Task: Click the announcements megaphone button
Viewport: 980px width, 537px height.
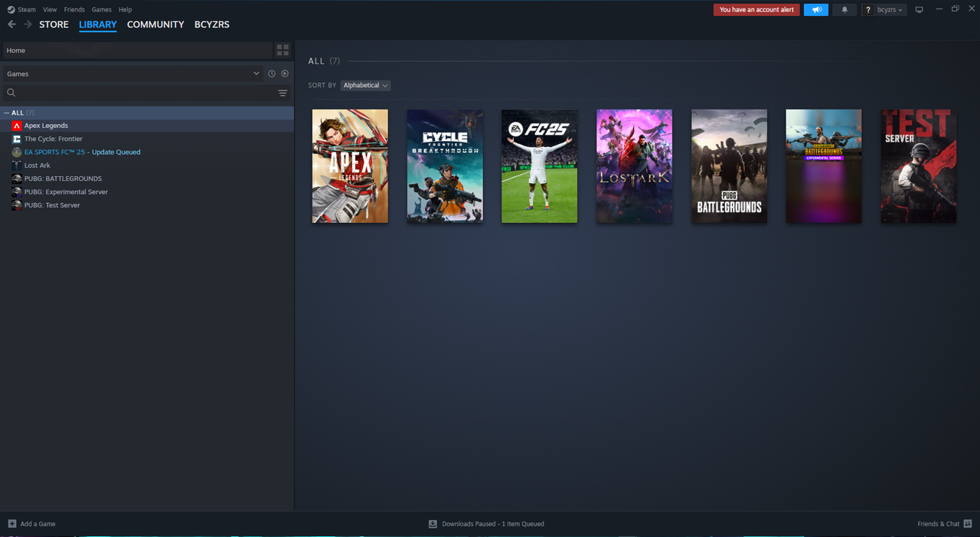Action: (816, 10)
